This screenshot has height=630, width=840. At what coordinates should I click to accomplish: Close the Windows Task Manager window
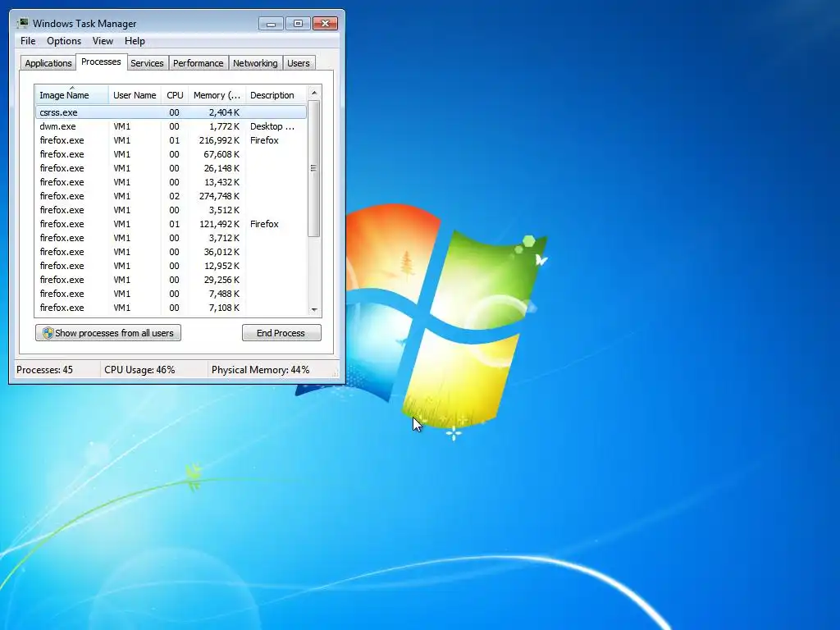[325, 24]
